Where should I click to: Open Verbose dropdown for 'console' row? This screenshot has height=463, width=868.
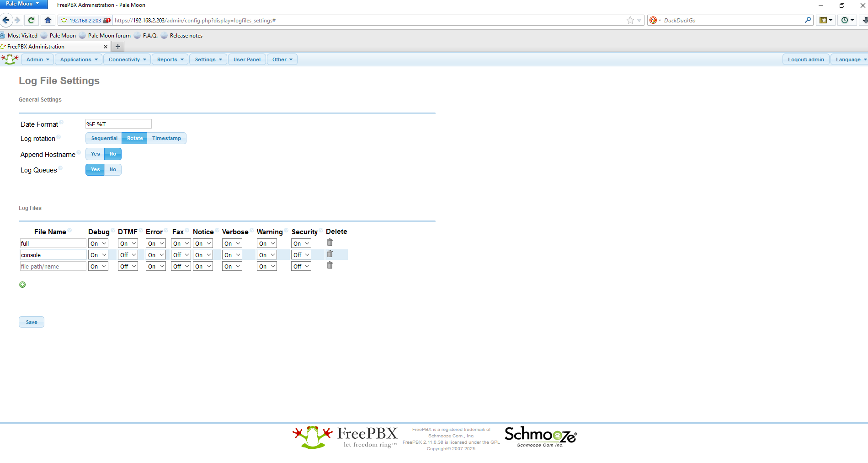click(232, 255)
